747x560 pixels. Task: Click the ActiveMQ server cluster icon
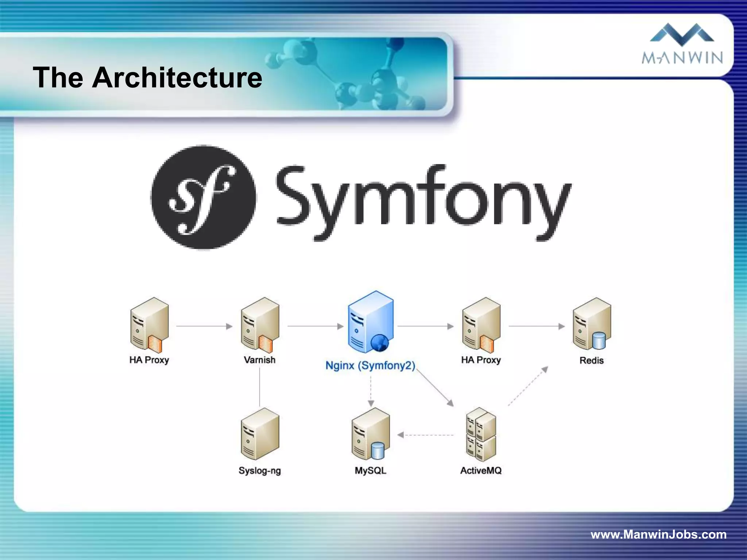tap(481, 435)
